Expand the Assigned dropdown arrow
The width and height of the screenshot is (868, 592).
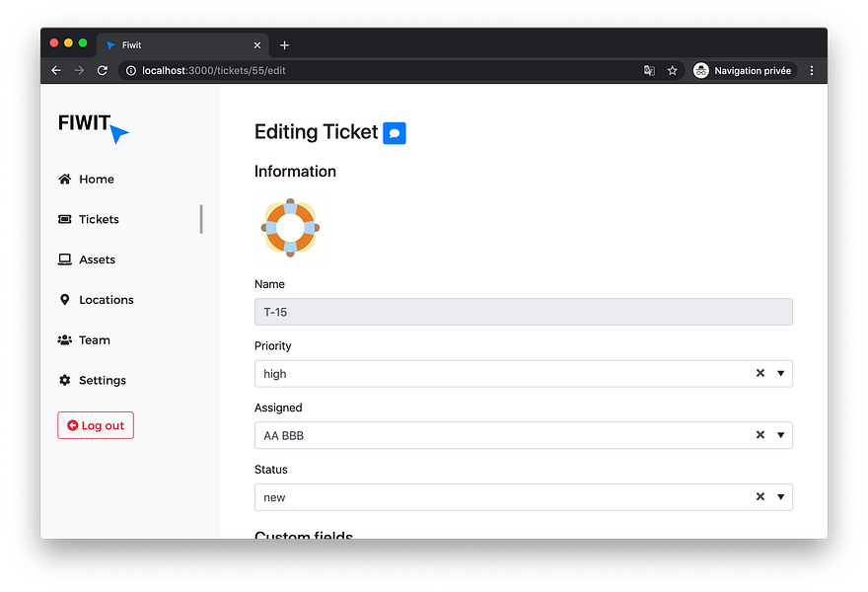[780, 435]
